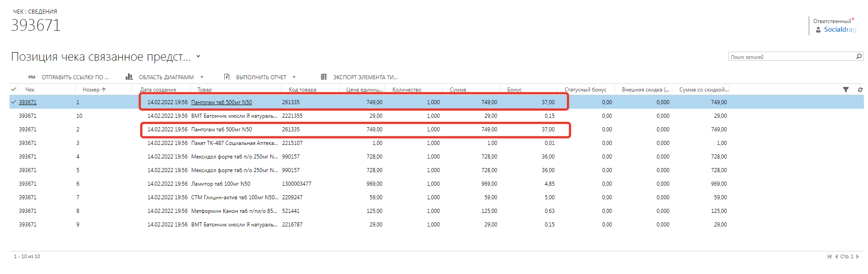
Task: Sort by the 'Номер' column header
Action: click(x=91, y=90)
